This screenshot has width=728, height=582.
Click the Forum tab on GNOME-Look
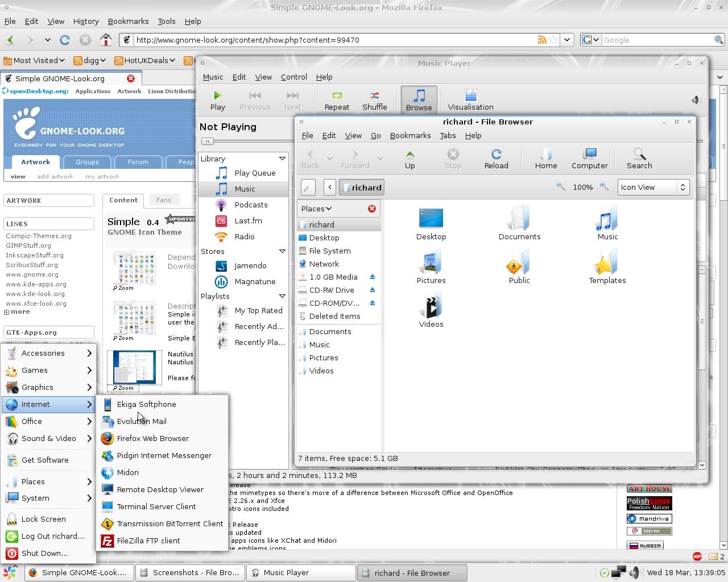(138, 162)
